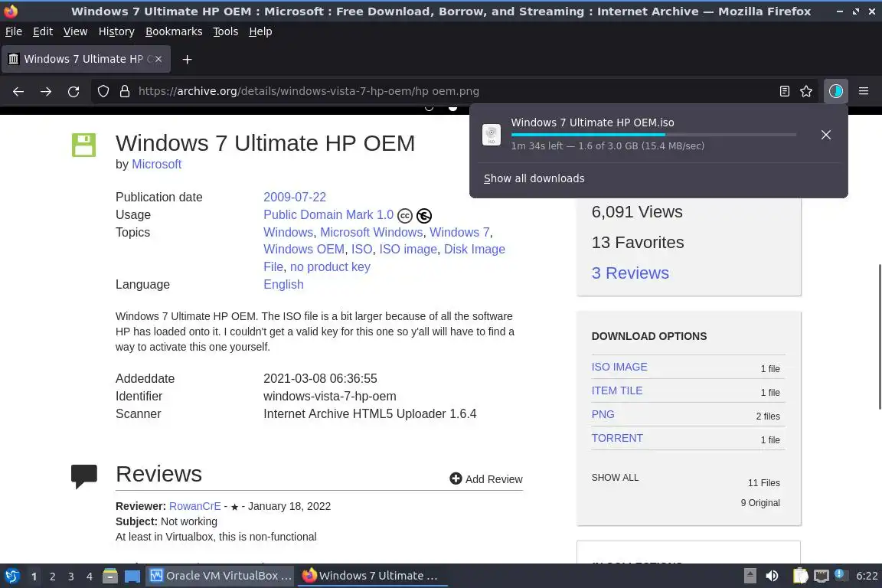Open the network tray icon
Screen dimensions: 882x588
(x=822, y=576)
